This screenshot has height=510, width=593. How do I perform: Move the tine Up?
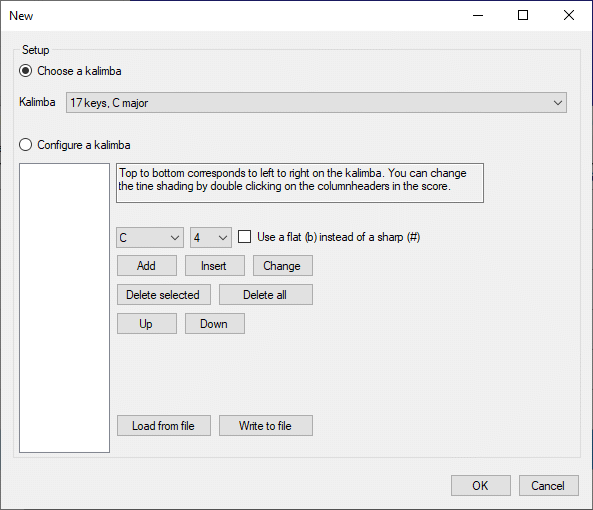(x=147, y=324)
